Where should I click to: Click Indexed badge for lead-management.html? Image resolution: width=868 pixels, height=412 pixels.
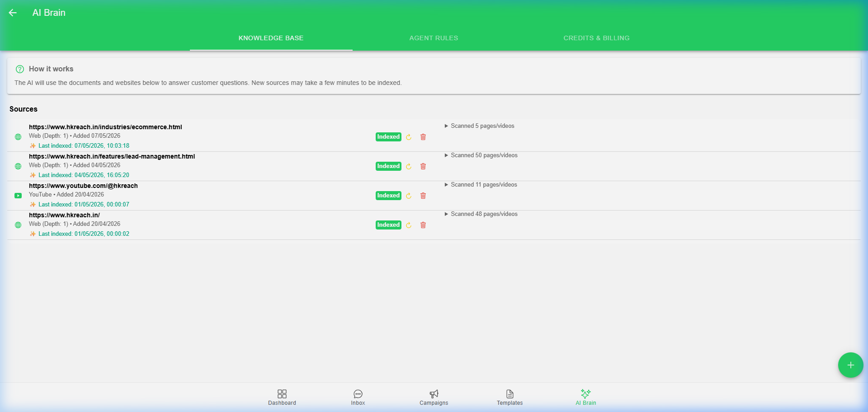tap(388, 166)
